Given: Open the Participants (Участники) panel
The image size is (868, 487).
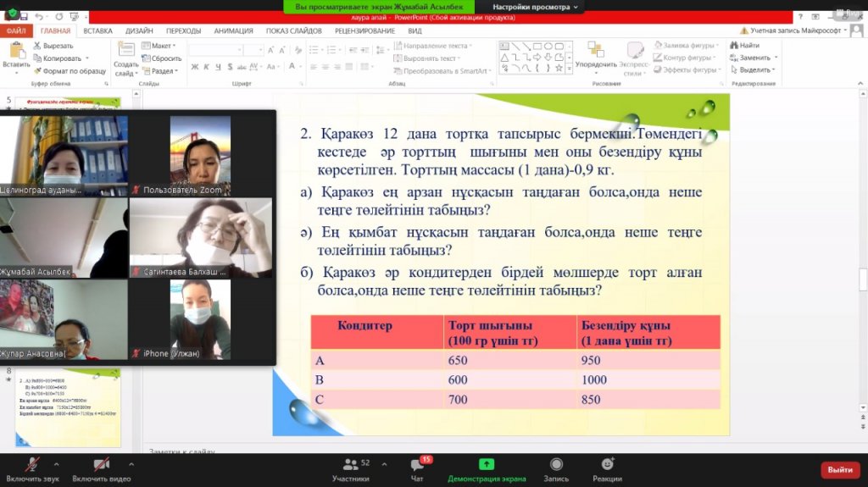Looking at the screenshot, I should pos(350,465).
